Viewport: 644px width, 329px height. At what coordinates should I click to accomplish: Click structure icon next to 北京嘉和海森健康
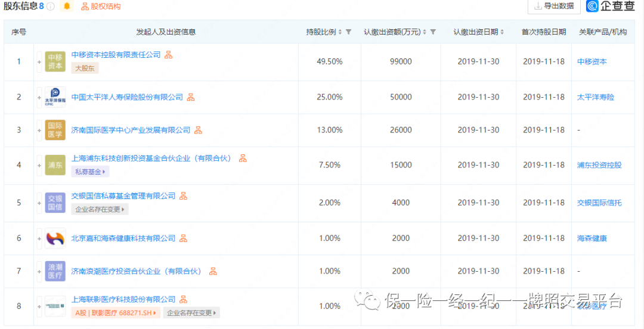click(184, 238)
